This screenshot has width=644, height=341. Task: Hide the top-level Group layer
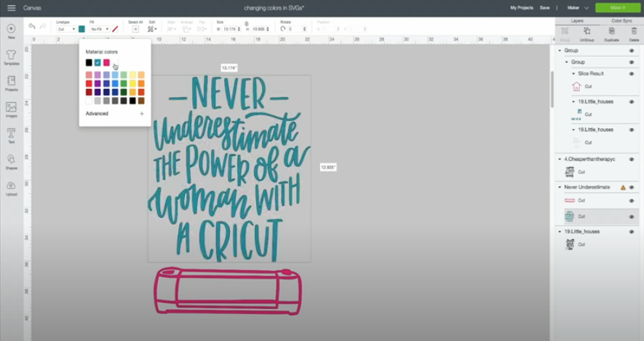tap(632, 50)
